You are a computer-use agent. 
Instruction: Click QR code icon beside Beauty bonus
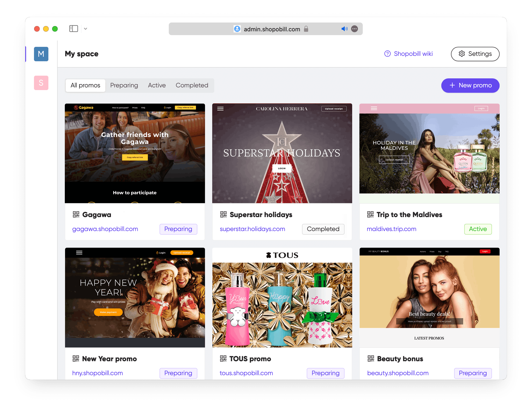tap(371, 359)
